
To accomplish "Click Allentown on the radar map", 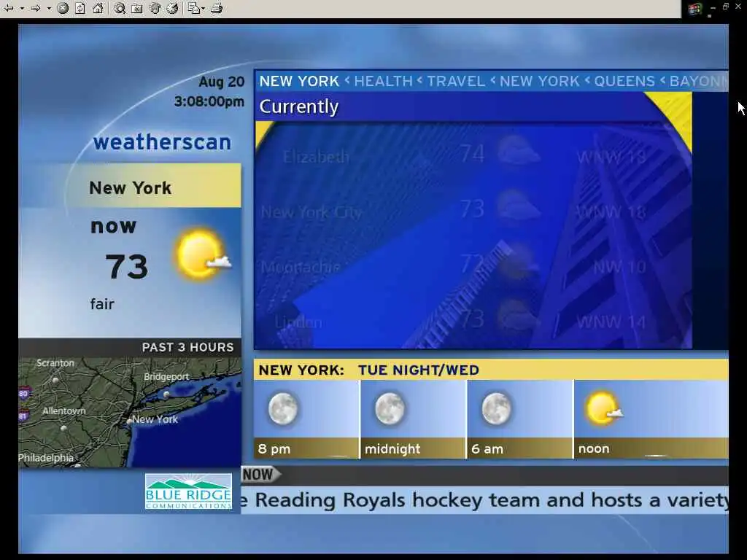I will [x=64, y=411].
